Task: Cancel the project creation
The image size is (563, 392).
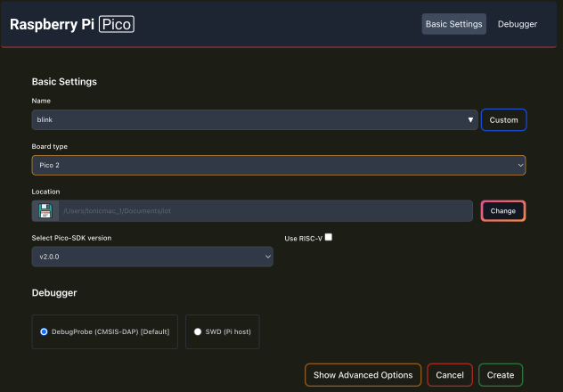Action: click(450, 375)
